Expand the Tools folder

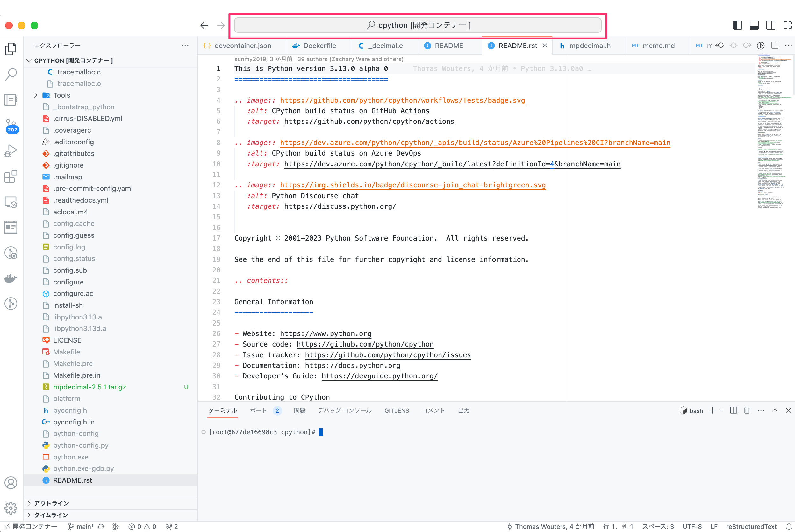pos(36,95)
